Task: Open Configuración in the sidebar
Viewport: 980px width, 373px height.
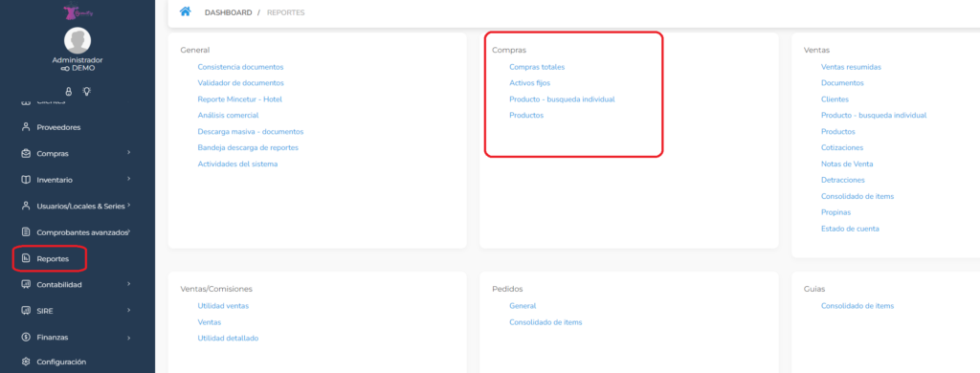Action: pos(61,362)
